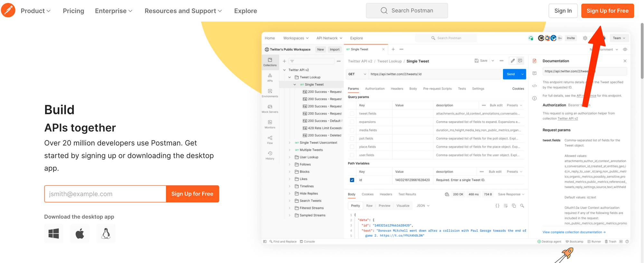The image size is (644, 263).
Task: Click the Sign In button
Action: tap(563, 11)
